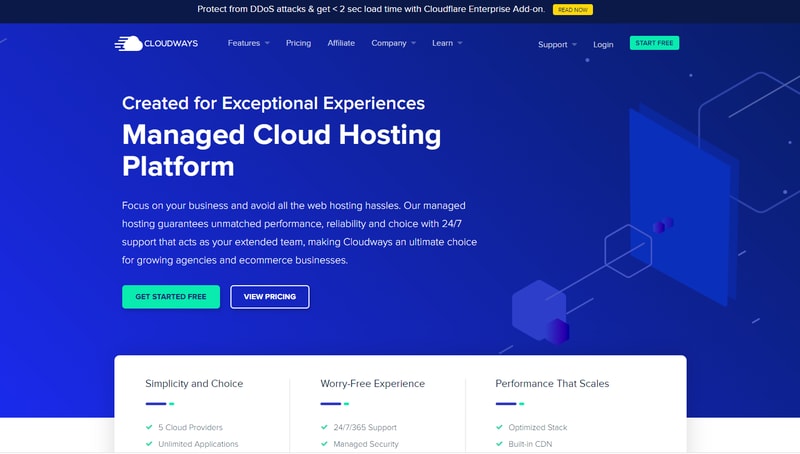Viewport: 800px width, 454px height.
Task: Click the checkmark beside Optimized Stack
Action: tap(499, 427)
